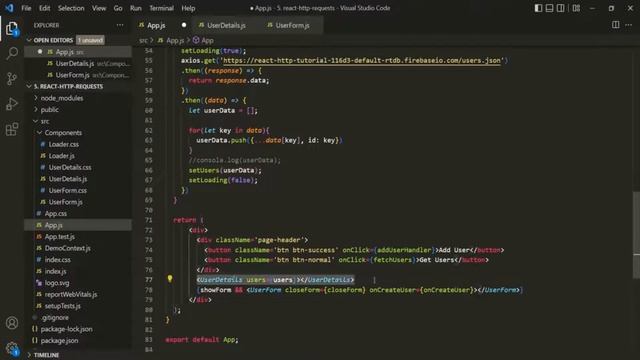
Task: Click the App.js breadcrumb segment
Action: (175, 40)
